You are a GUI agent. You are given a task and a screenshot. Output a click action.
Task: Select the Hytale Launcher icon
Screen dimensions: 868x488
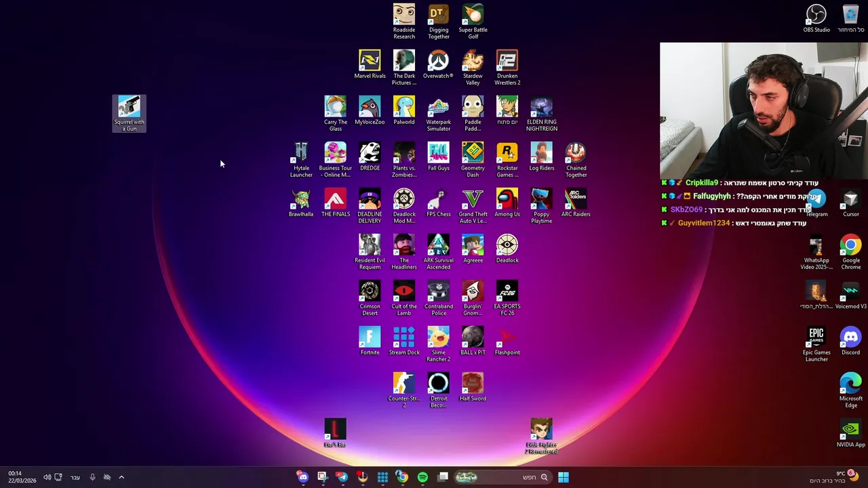(301, 160)
